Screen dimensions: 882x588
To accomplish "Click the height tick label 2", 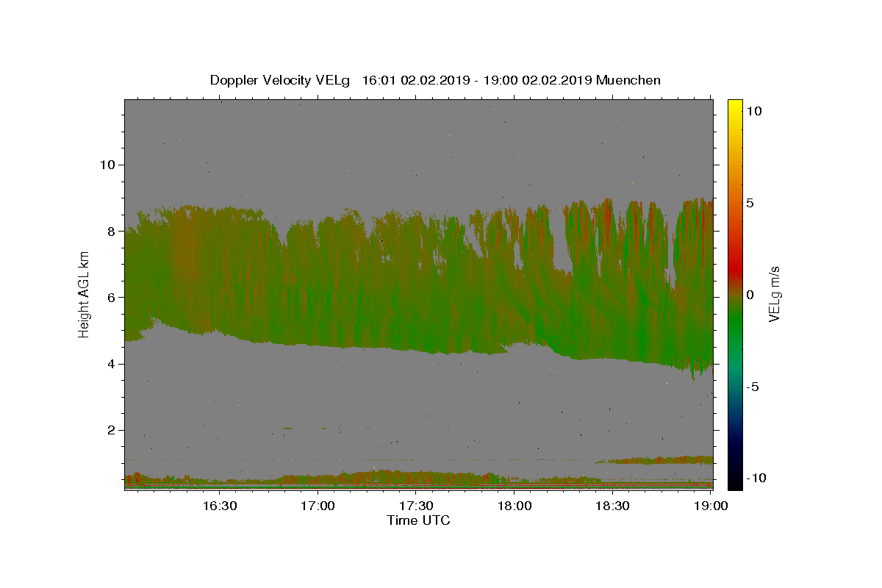I will [112, 431].
